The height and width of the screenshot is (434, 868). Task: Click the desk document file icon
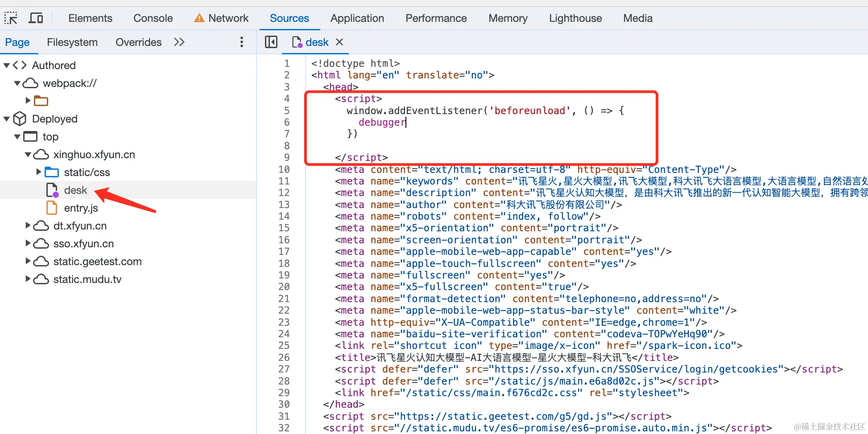[52, 190]
